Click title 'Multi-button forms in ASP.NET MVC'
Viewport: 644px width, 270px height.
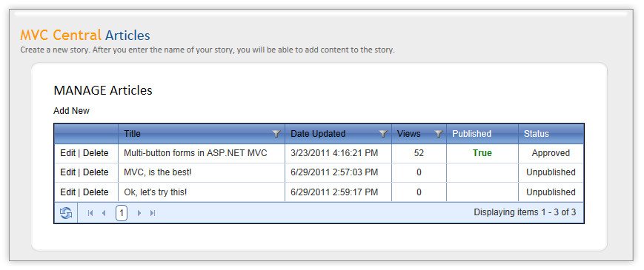(x=196, y=153)
